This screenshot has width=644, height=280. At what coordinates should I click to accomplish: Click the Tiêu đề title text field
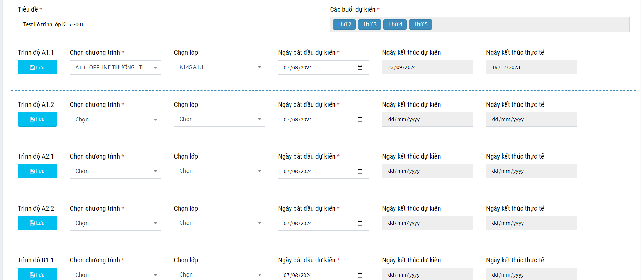click(167, 24)
